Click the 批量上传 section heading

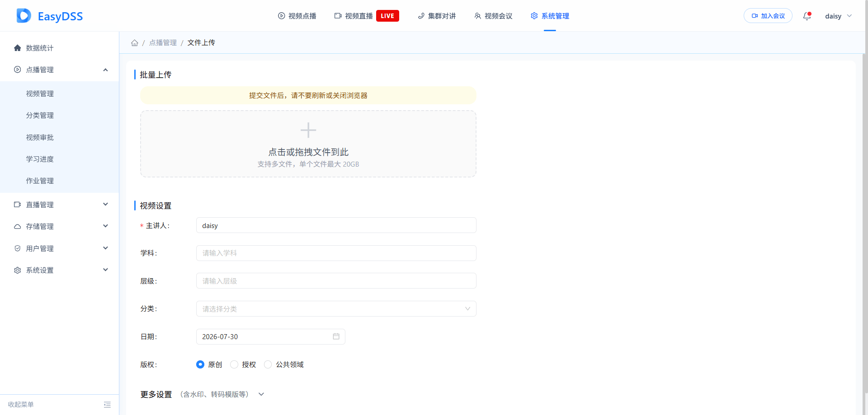(156, 75)
